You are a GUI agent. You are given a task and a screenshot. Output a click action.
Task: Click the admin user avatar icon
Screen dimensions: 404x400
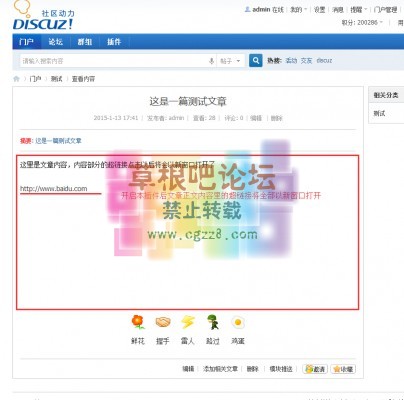pos(247,10)
